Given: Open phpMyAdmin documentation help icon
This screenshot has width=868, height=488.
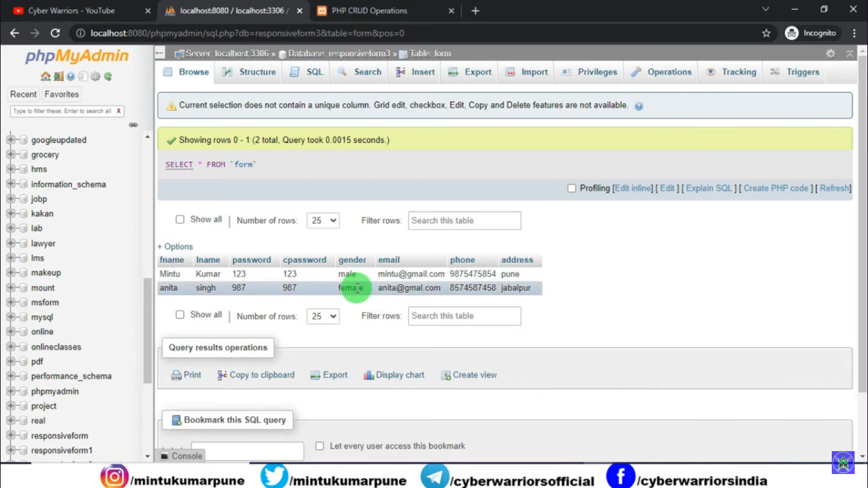Looking at the screenshot, I should [x=71, y=76].
